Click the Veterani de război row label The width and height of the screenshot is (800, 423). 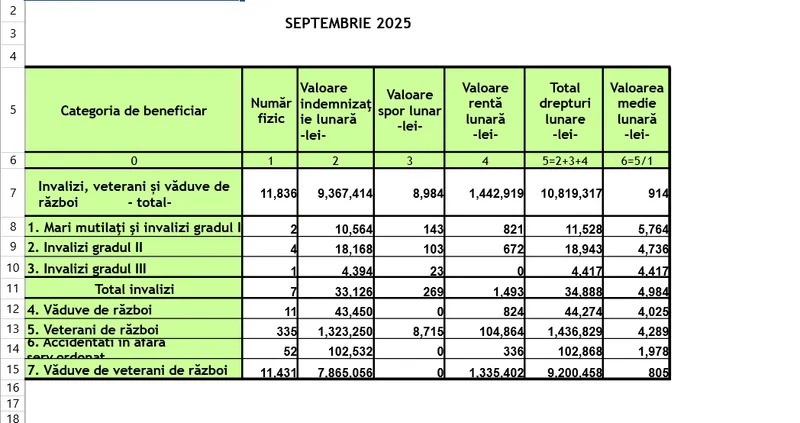(x=134, y=329)
